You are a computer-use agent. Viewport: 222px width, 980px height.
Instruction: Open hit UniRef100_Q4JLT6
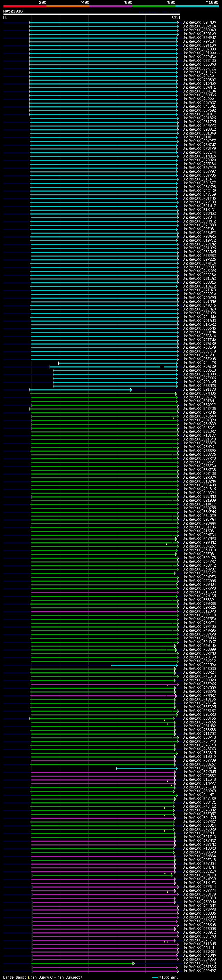[199, 363]
